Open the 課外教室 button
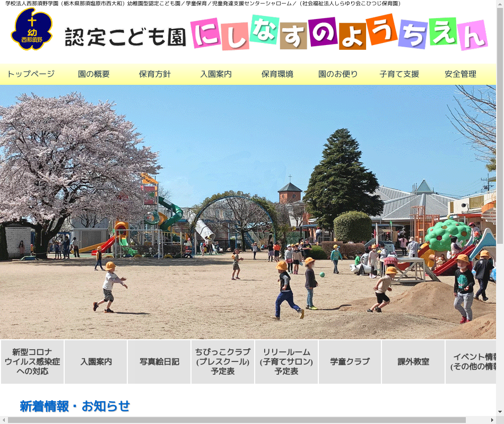Image resolution: width=504 pixels, height=424 pixels. click(413, 362)
